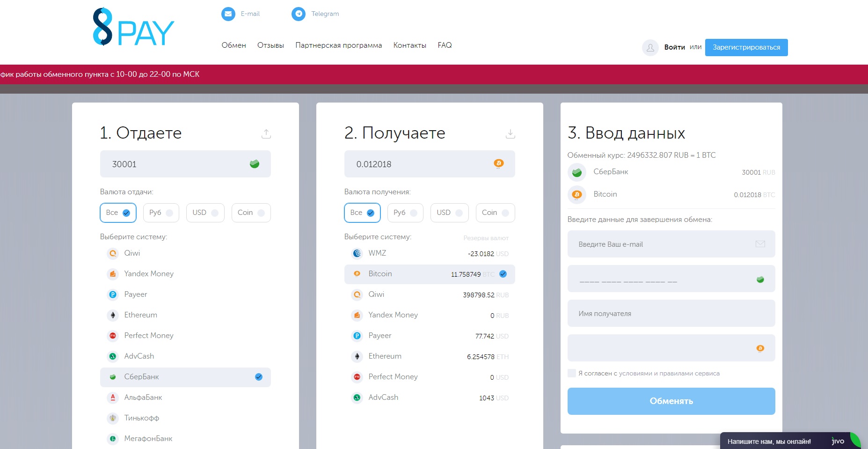Click the Sberbank card number field
This screenshot has height=449, width=868.
pos(671,279)
